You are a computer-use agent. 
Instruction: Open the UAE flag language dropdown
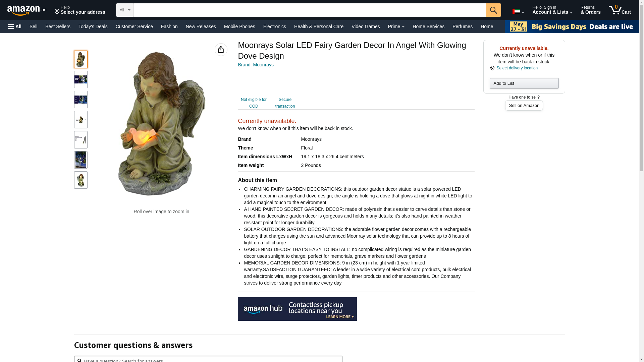coord(518,11)
